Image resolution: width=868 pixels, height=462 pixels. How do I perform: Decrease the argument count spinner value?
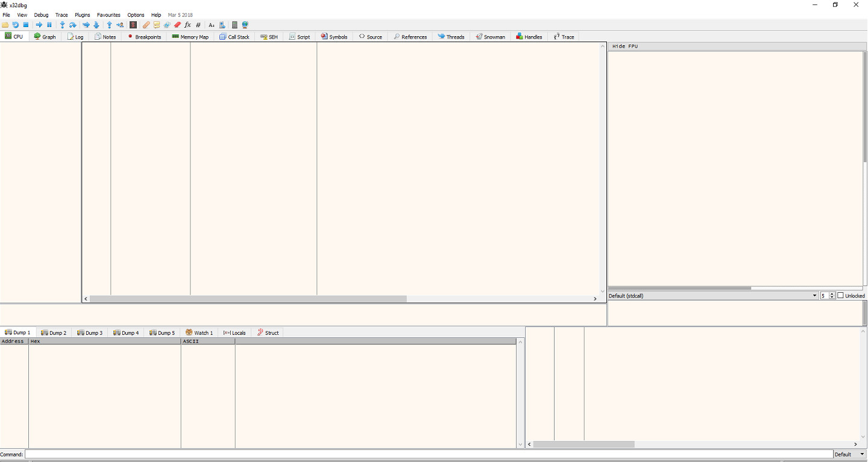832,298
